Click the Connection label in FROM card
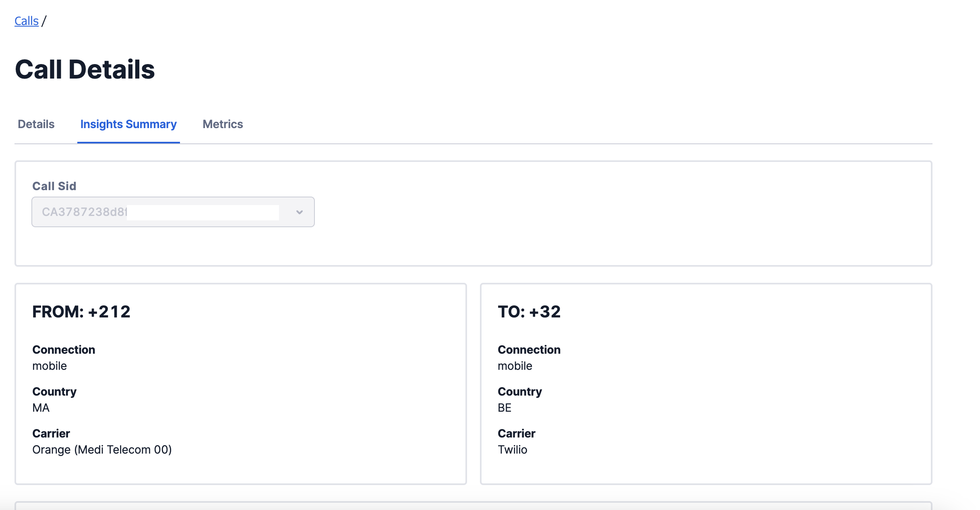The width and height of the screenshot is (980, 510). tap(64, 350)
